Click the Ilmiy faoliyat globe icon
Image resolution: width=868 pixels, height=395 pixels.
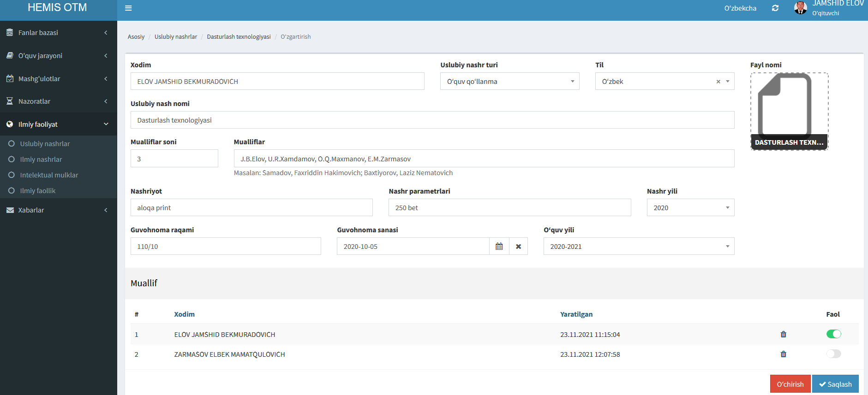10,124
